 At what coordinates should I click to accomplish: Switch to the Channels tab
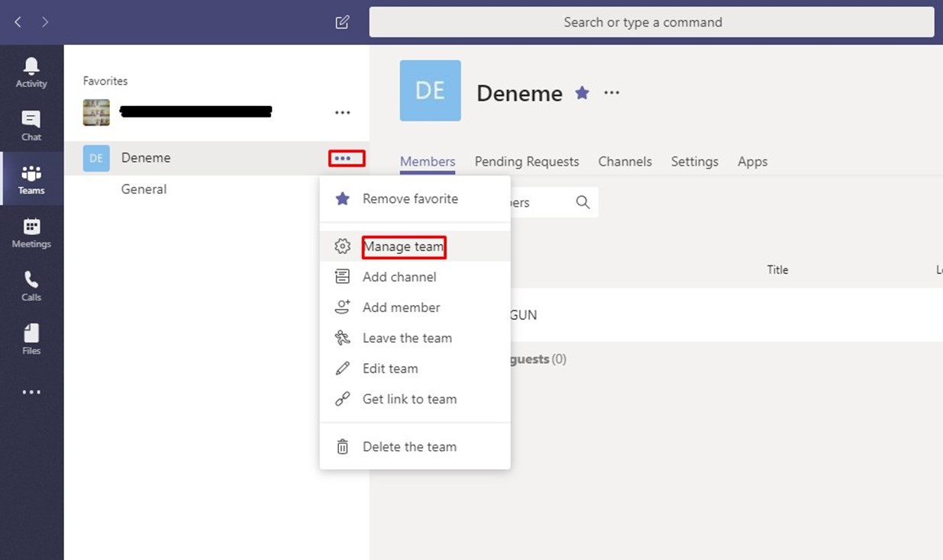(x=625, y=162)
